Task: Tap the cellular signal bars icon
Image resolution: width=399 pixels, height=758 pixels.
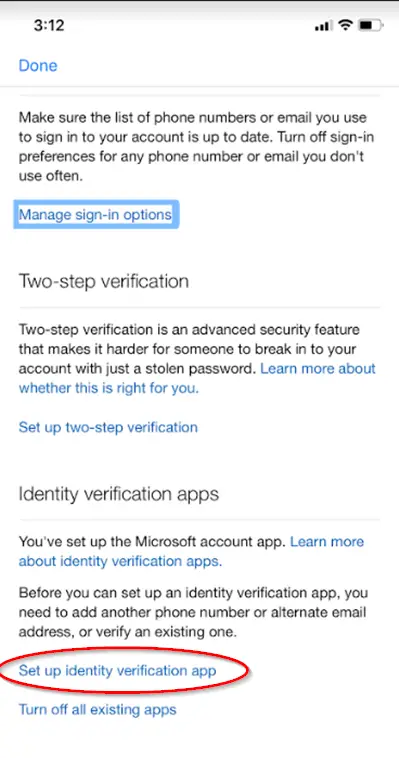Action: click(x=323, y=26)
